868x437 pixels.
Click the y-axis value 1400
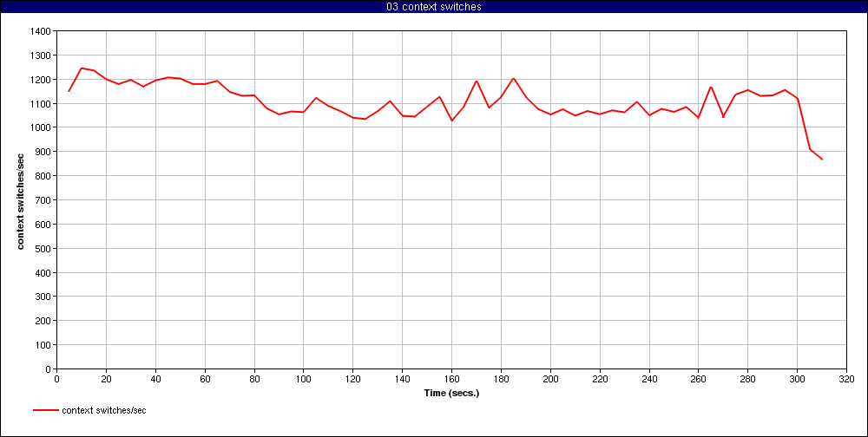pyautogui.click(x=42, y=31)
